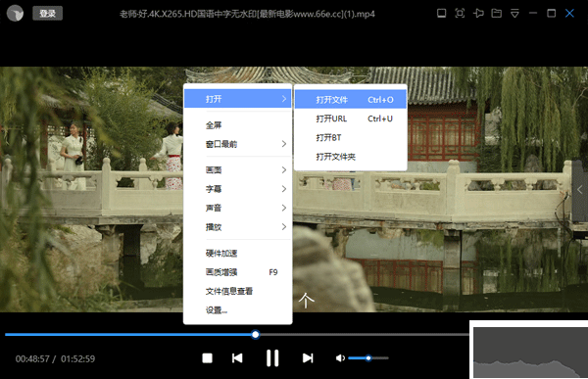This screenshot has height=379, width=588.
Task: Open 设置... settings entry
Action: [x=238, y=310]
